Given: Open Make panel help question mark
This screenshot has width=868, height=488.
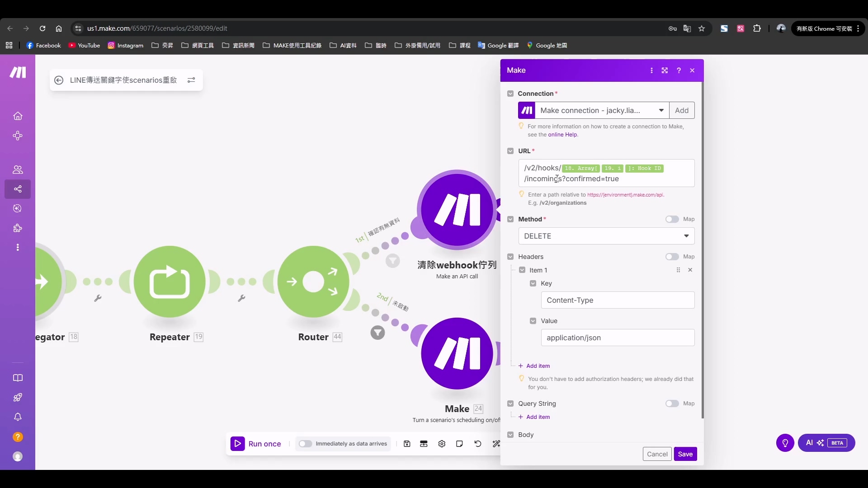Looking at the screenshot, I should 679,70.
